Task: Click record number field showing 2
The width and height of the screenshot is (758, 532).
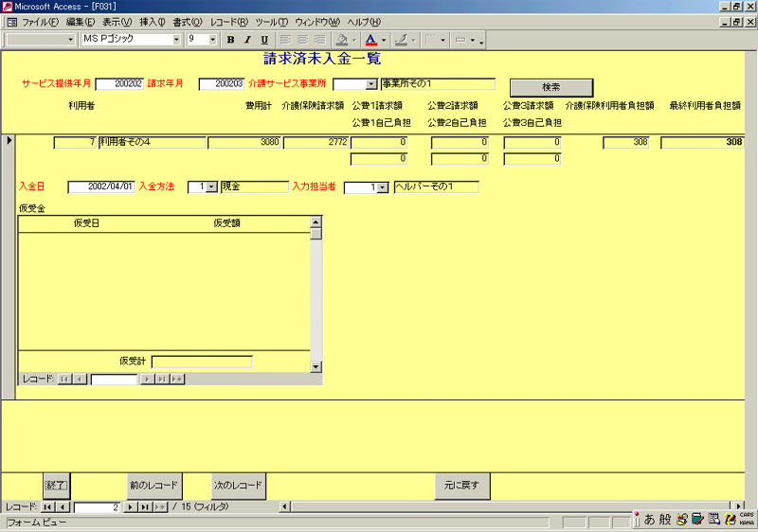Action: tap(97, 507)
